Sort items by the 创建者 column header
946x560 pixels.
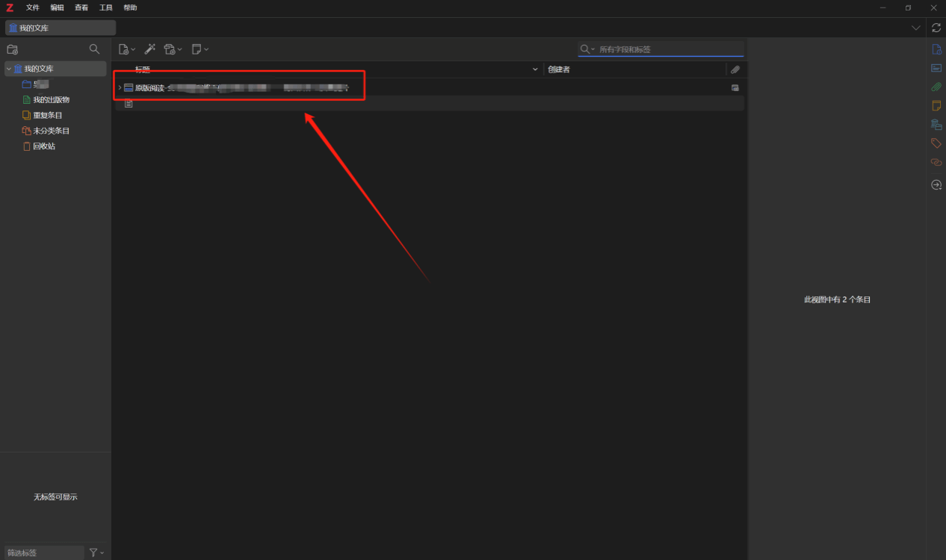pos(634,69)
